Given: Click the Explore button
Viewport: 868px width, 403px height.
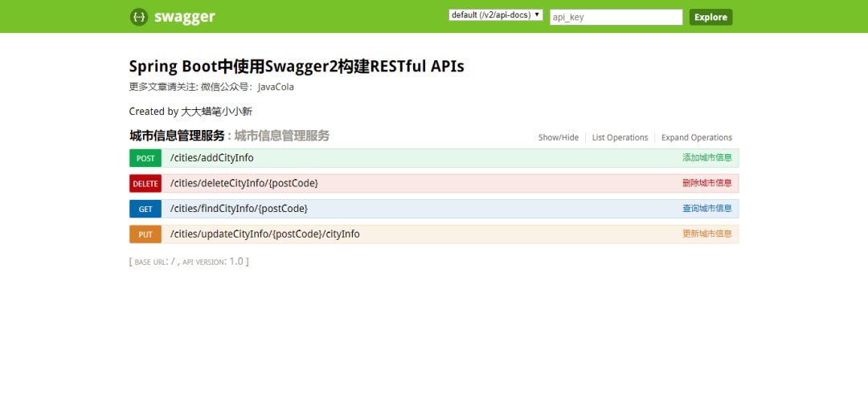Looking at the screenshot, I should (710, 17).
